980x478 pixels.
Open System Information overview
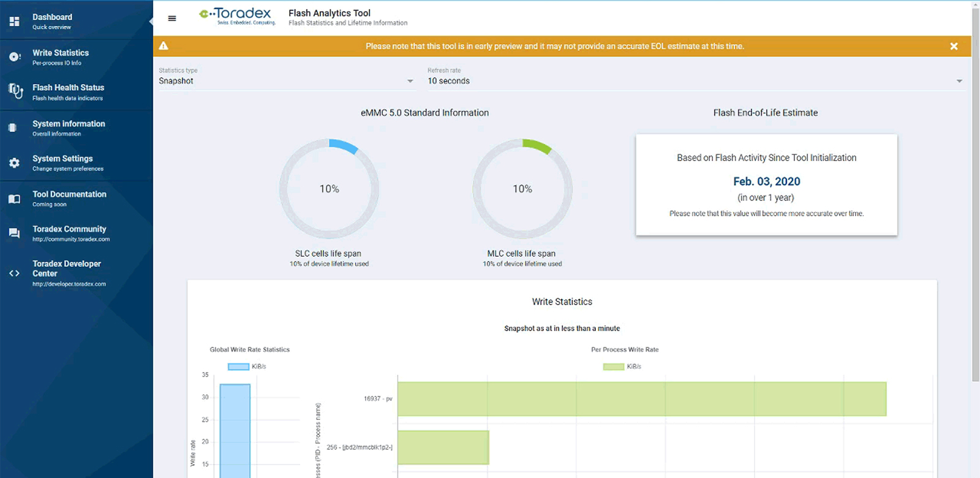(77, 127)
